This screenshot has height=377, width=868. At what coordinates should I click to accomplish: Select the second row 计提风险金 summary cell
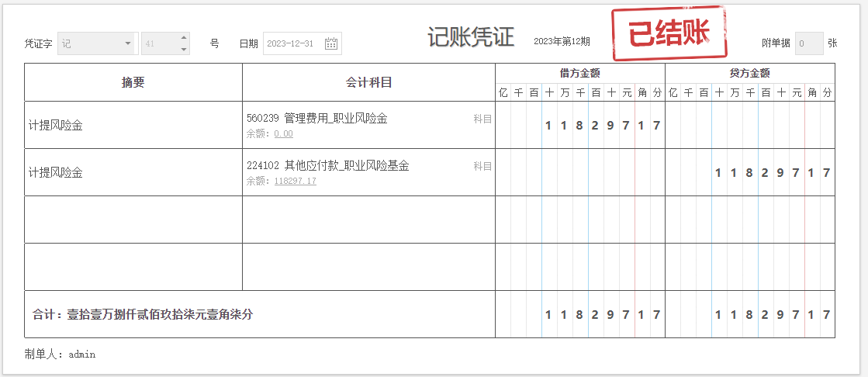[x=133, y=172]
